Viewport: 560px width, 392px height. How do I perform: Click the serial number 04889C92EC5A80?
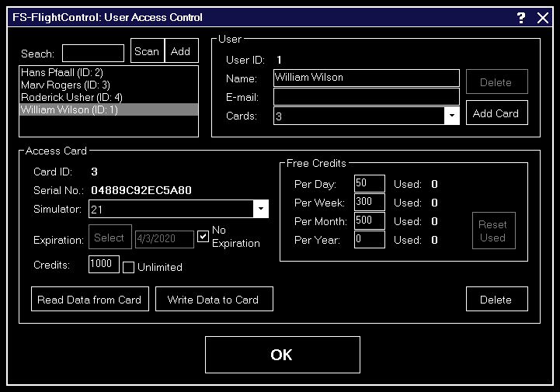(141, 190)
